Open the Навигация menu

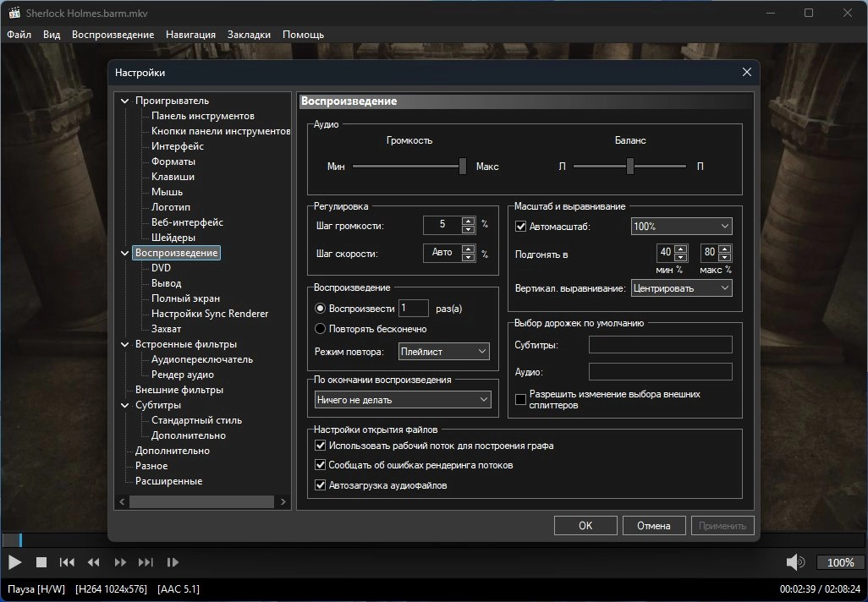(190, 35)
